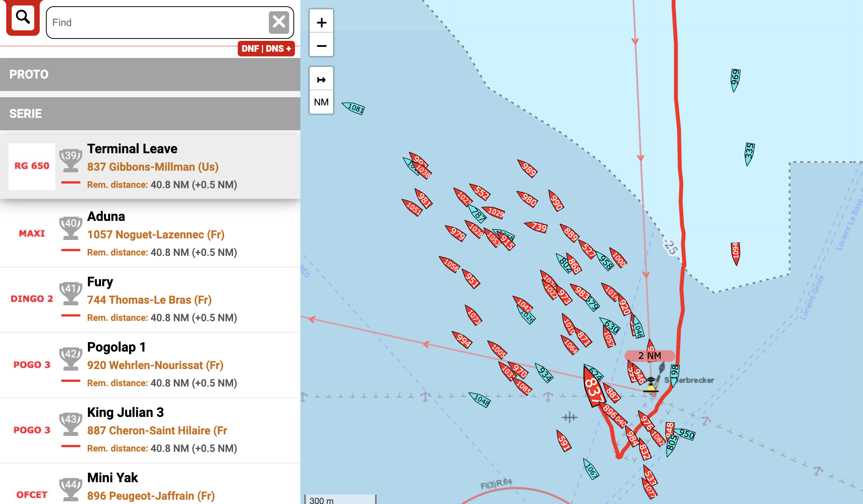Zoom out on the map
Viewport: 863px width, 504px height.
coord(321,46)
